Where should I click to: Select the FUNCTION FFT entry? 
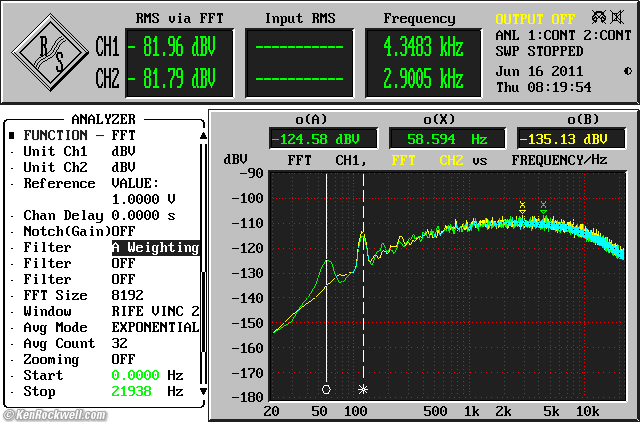click(72, 135)
